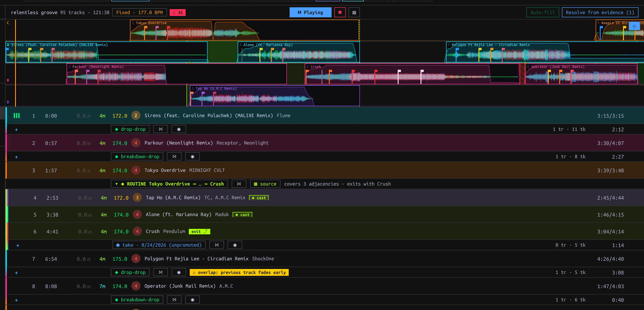Click the playing bars icon on the Sirens row
The width and height of the screenshot is (644, 310).
(16, 115)
